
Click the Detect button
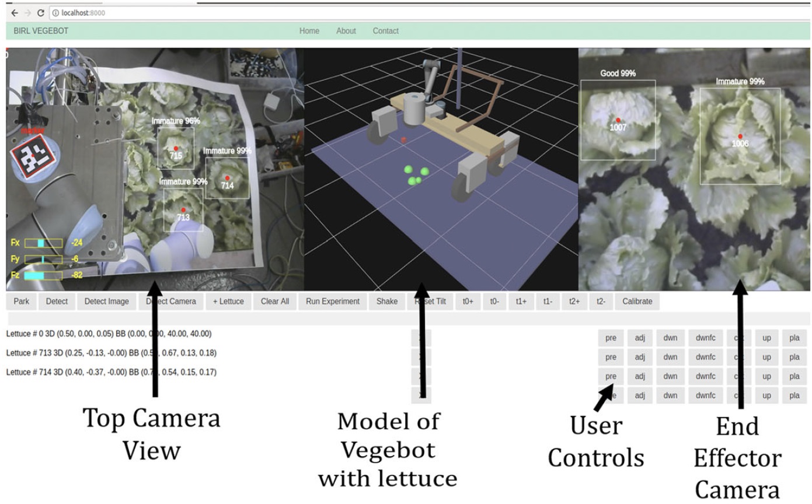click(x=57, y=302)
